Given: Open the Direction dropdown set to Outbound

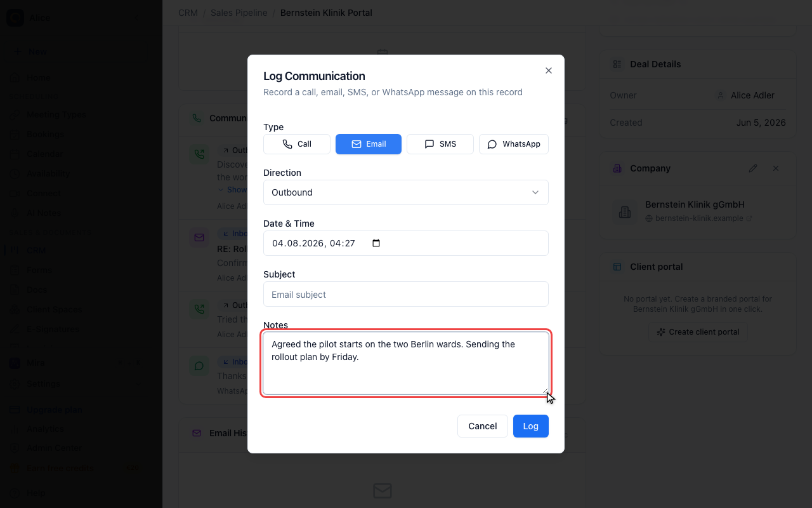Looking at the screenshot, I should pos(406,192).
